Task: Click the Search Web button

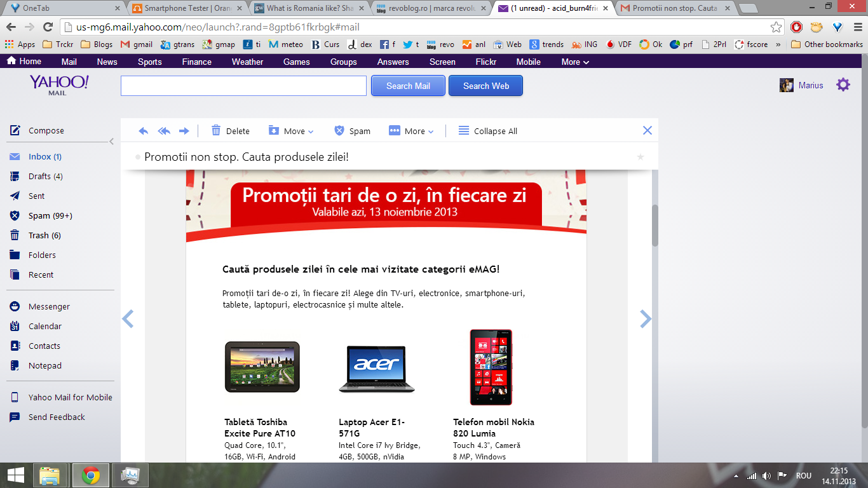Action: tap(486, 86)
